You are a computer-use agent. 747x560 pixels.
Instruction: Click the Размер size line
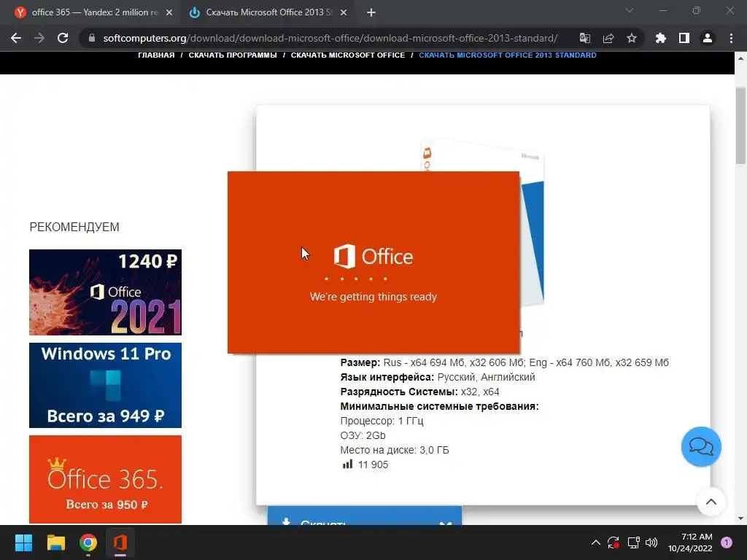505,362
